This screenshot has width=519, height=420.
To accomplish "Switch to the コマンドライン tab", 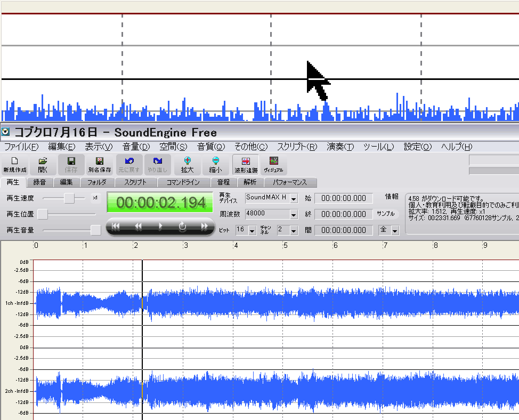I will coord(183,182).
